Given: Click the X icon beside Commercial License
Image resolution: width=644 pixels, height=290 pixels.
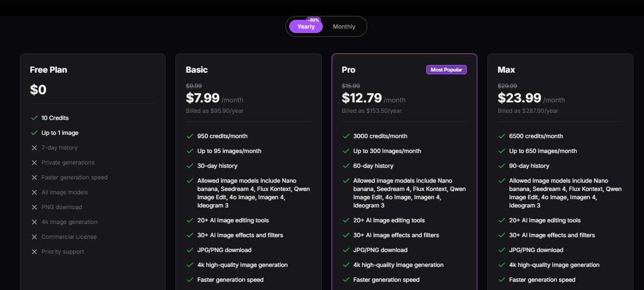Looking at the screenshot, I should pyautogui.click(x=34, y=237).
